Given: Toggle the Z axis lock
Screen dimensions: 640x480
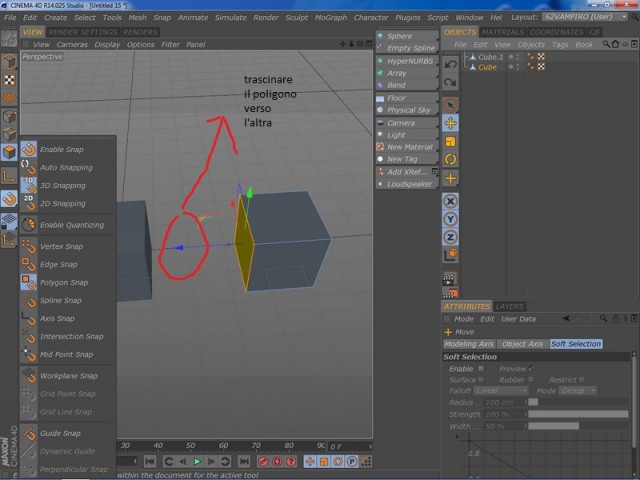Looking at the screenshot, I should point(450,237).
